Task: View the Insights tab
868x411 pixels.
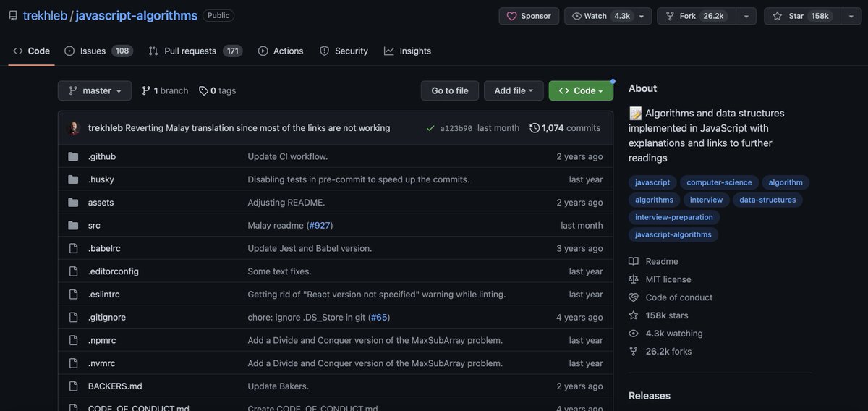Action: 407,51
